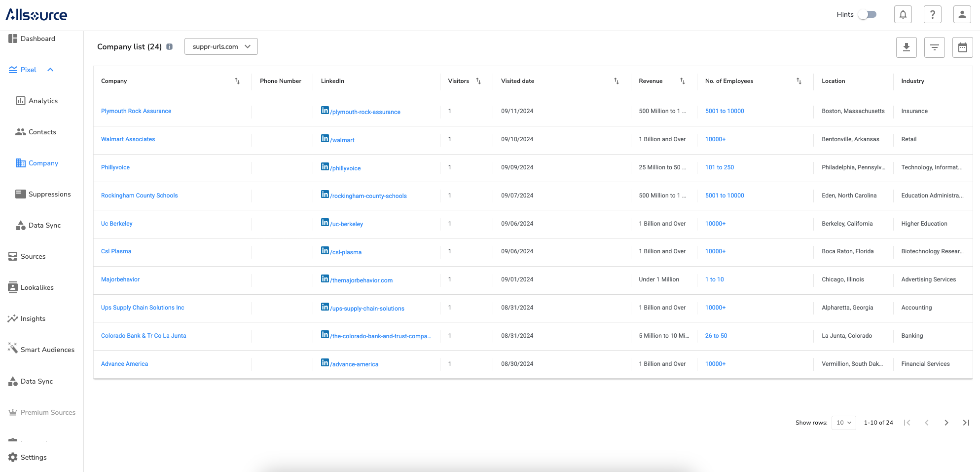Click the Allsource logo

tap(36, 15)
